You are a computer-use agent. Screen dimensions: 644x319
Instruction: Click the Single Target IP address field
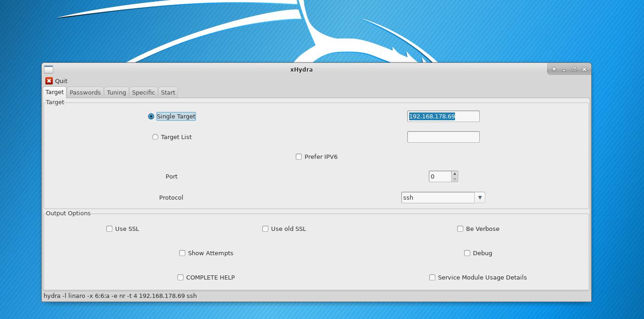[x=443, y=117]
